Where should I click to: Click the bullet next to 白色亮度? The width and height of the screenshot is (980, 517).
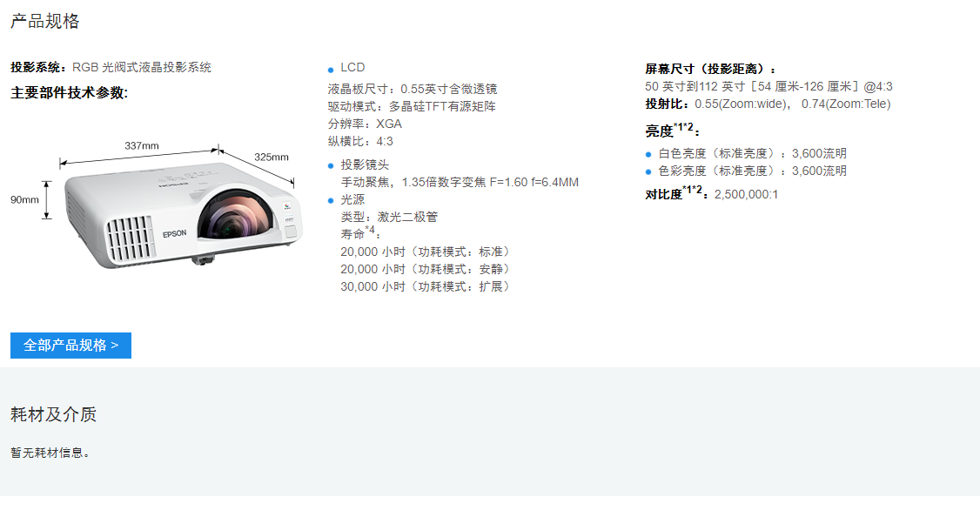(648, 154)
